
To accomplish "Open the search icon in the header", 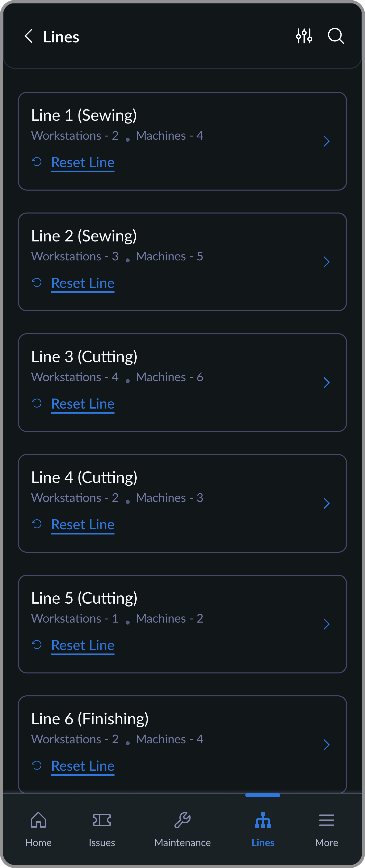I will click(x=336, y=36).
